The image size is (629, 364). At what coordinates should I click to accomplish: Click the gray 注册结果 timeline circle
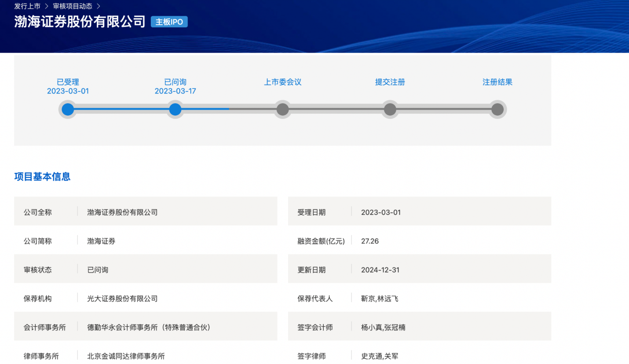[x=497, y=109]
